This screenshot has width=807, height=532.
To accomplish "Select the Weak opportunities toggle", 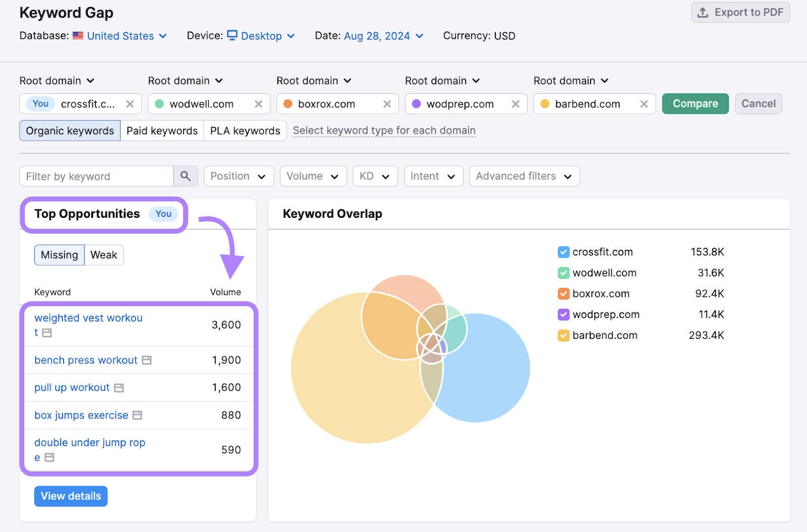I will (x=104, y=255).
